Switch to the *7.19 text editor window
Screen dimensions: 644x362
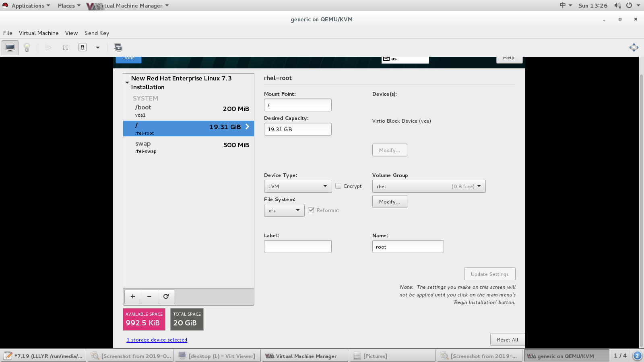pyautogui.click(x=43, y=356)
